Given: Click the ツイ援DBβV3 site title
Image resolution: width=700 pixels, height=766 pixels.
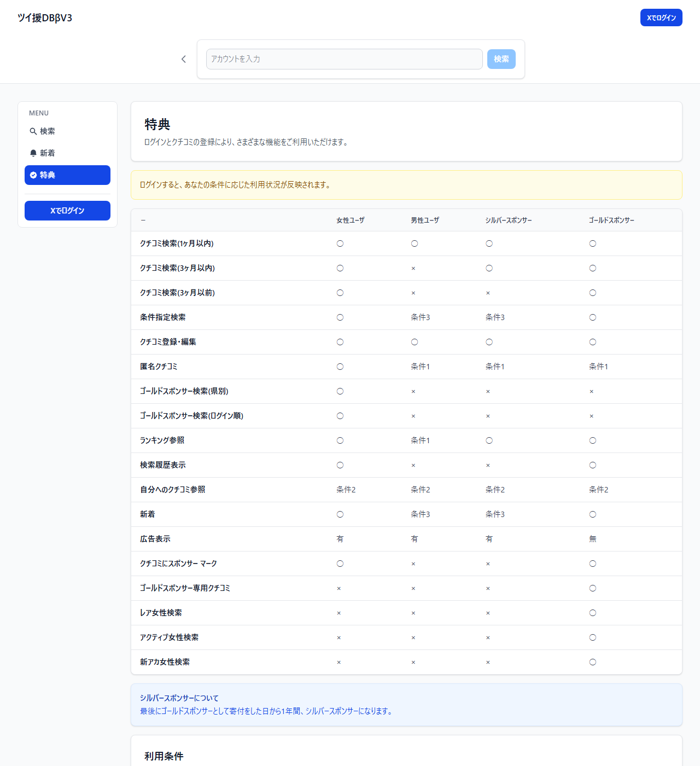Looking at the screenshot, I should (45, 18).
